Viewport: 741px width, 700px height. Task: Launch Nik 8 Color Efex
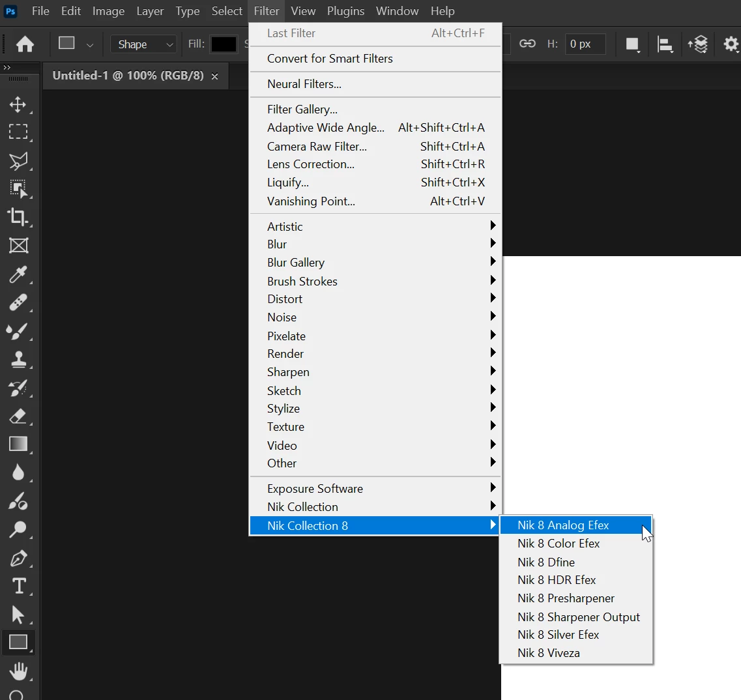[575, 544]
